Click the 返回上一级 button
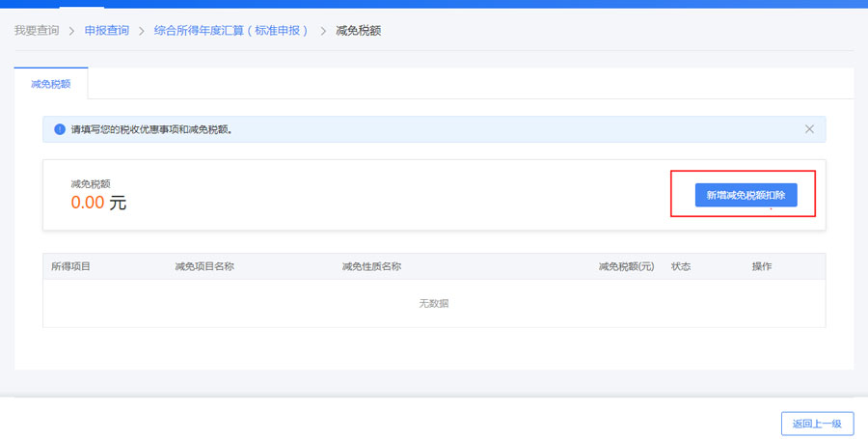 817,424
